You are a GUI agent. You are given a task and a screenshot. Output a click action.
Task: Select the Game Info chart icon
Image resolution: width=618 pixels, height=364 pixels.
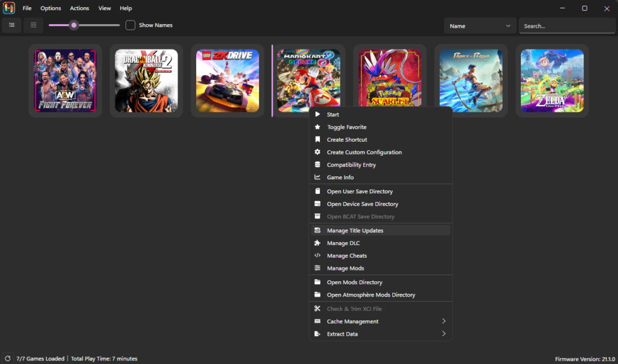pos(318,177)
